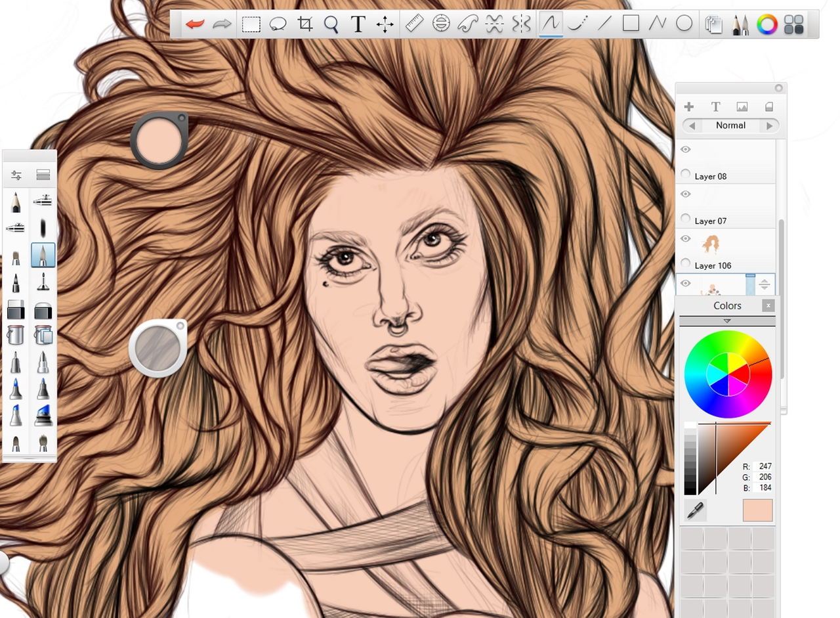This screenshot has width=840, height=618.
Task: Click the red Undo arrow
Action: click(195, 24)
